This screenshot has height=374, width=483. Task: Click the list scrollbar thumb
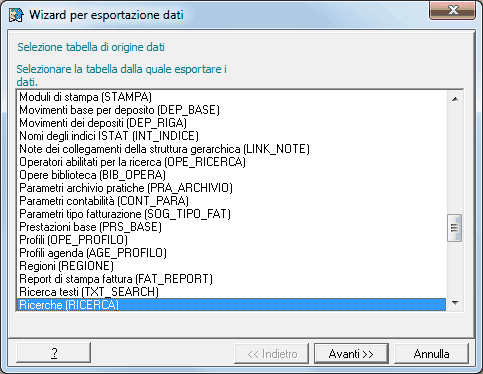tap(455, 228)
